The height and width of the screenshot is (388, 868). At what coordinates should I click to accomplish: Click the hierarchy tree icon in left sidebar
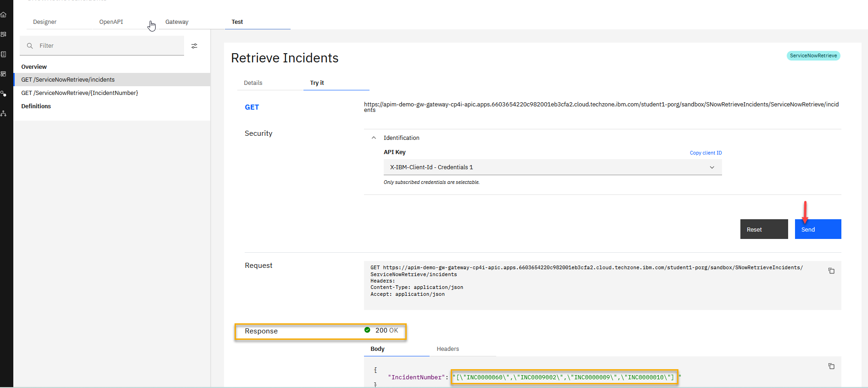click(4, 113)
